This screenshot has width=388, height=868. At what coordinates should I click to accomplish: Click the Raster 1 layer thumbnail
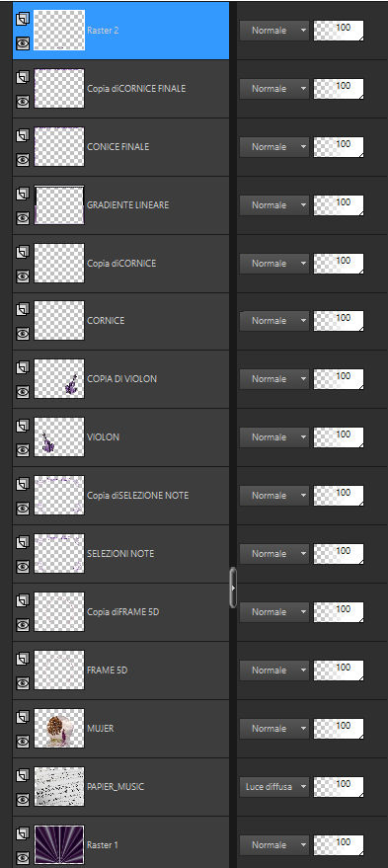tap(59, 844)
